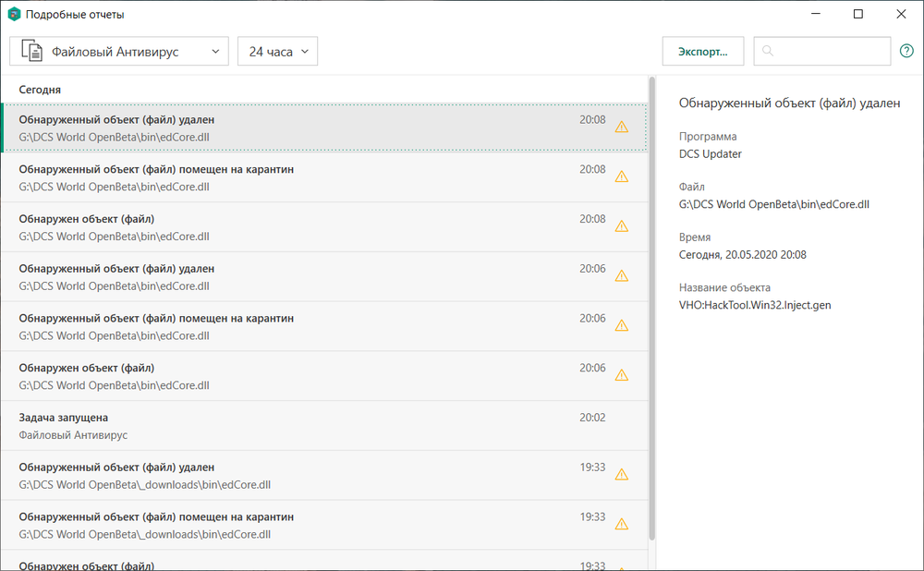
Task: Click warning icon on 19:33 deleted entry
Action: click(x=622, y=474)
